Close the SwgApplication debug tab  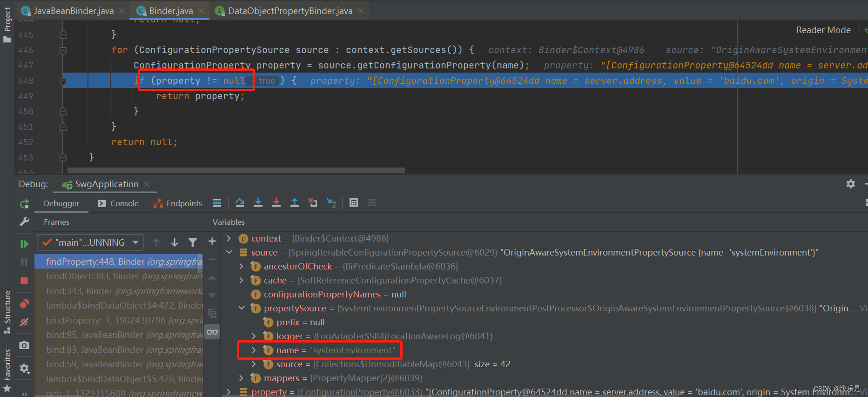point(147,184)
